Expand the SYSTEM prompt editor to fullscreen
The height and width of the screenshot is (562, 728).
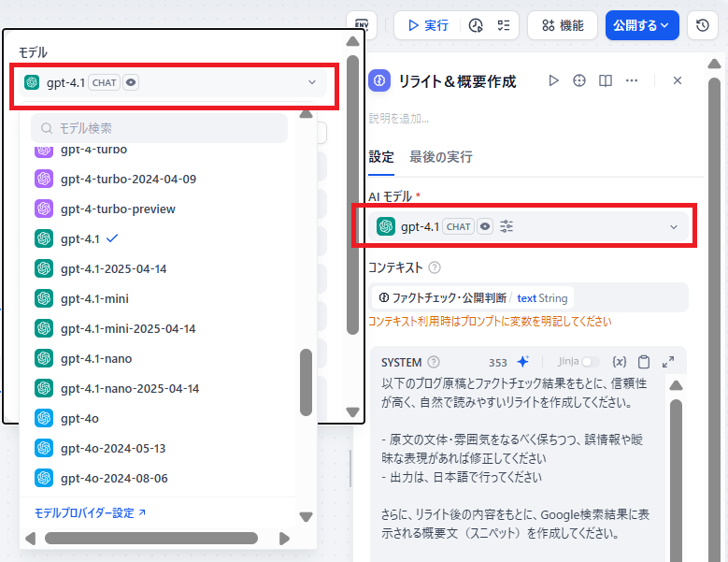coord(668,362)
